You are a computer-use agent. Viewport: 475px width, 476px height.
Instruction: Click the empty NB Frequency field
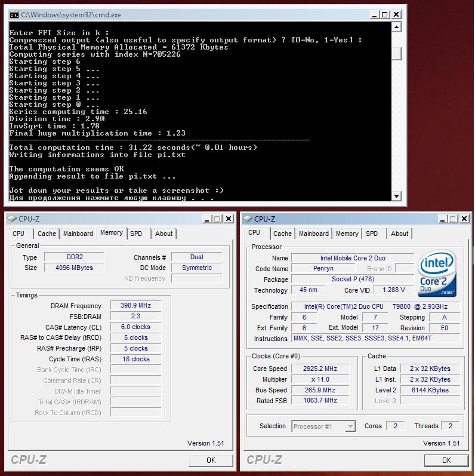(x=197, y=278)
